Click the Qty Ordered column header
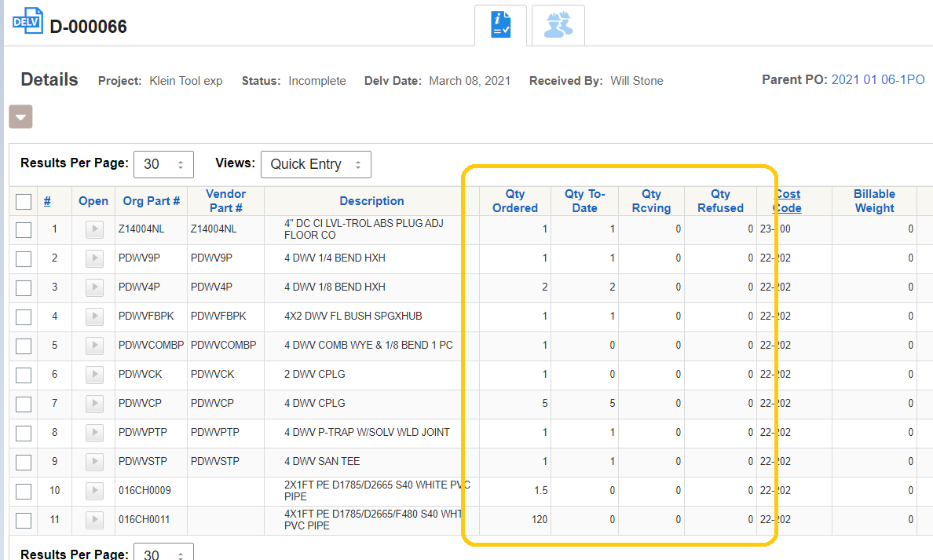 pyautogui.click(x=514, y=201)
